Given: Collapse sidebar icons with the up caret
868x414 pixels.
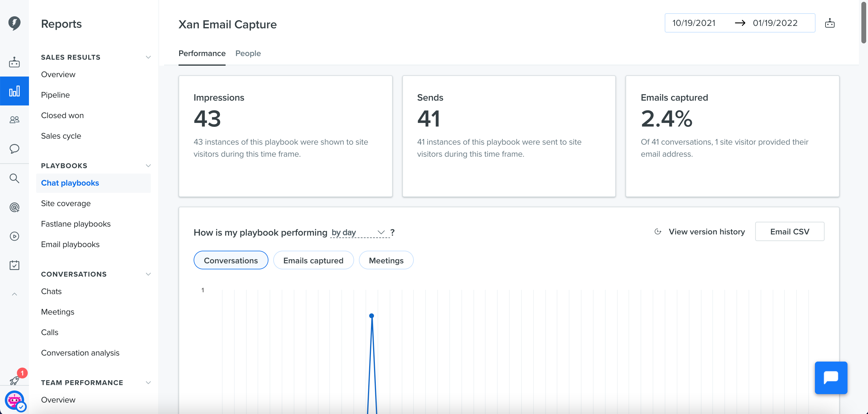Looking at the screenshot, I should (14, 294).
